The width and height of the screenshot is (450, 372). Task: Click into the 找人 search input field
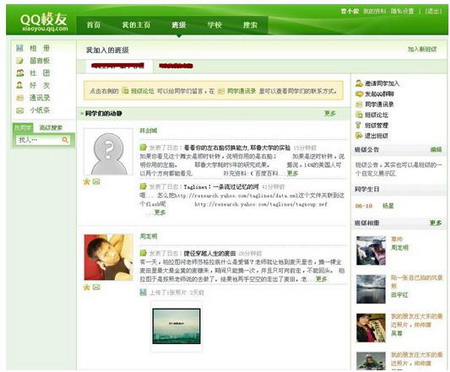[x=38, y=140]
